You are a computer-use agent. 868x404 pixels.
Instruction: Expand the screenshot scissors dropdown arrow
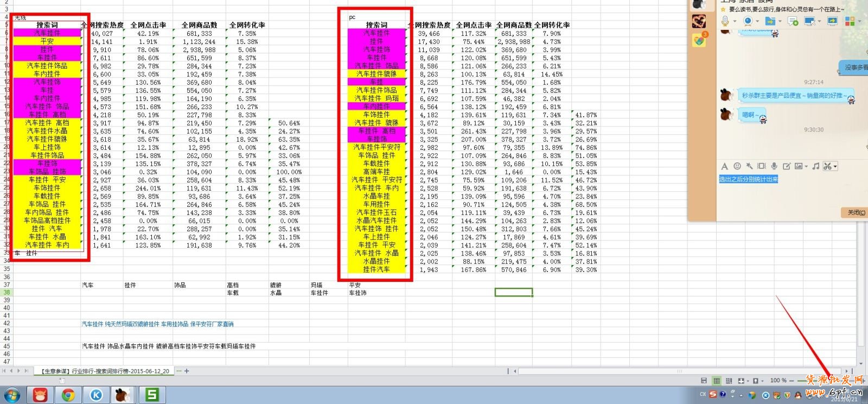tap(835, 166)
